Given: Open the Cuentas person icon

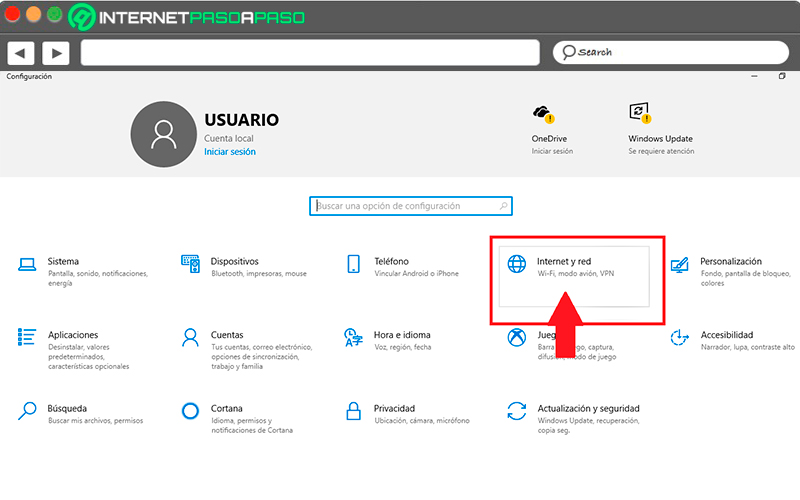Looking at the screenshot, I should tap(190, 337).
